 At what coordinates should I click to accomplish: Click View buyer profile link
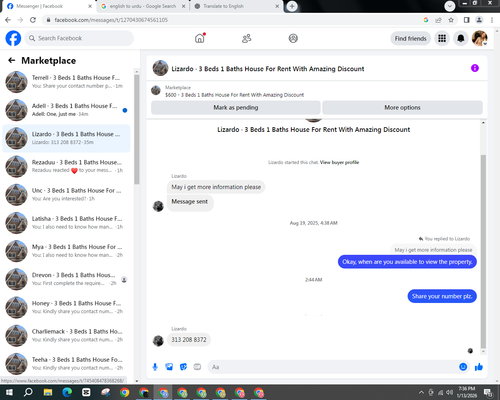pyautogui.click(x=339, y=162)
